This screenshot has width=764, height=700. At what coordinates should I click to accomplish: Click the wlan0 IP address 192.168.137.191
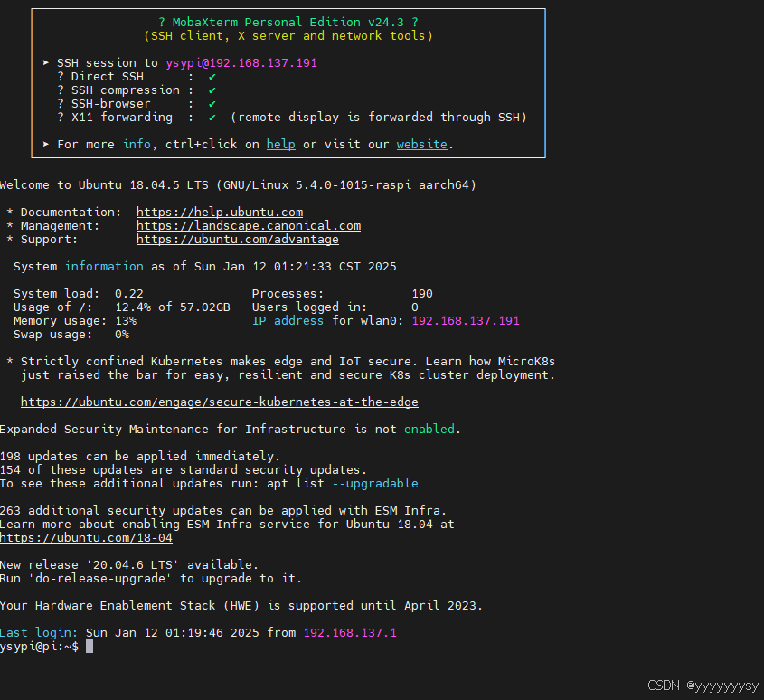[466, 321]
